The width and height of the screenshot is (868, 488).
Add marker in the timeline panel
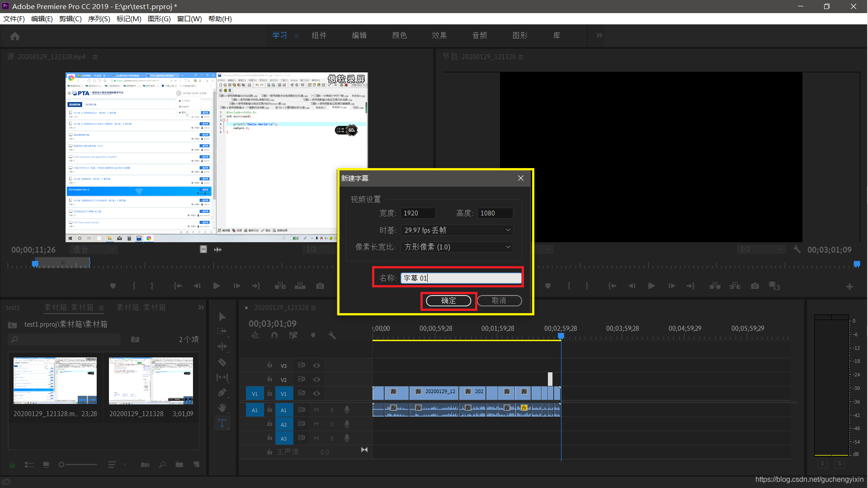point(313,335)
